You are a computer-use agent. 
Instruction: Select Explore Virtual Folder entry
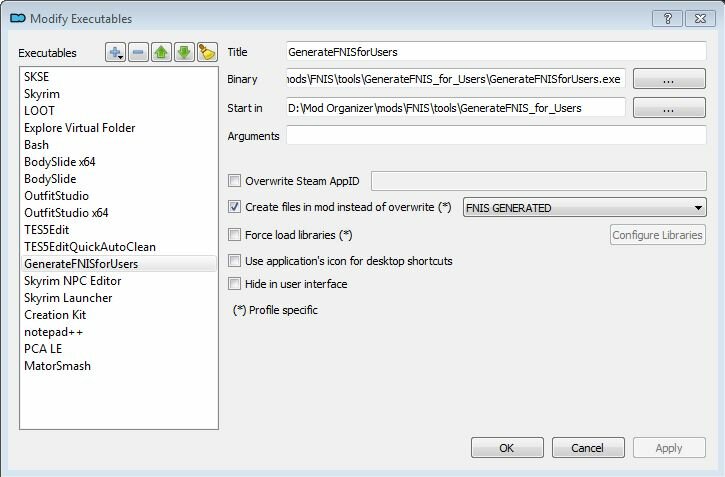pos(118,128)
